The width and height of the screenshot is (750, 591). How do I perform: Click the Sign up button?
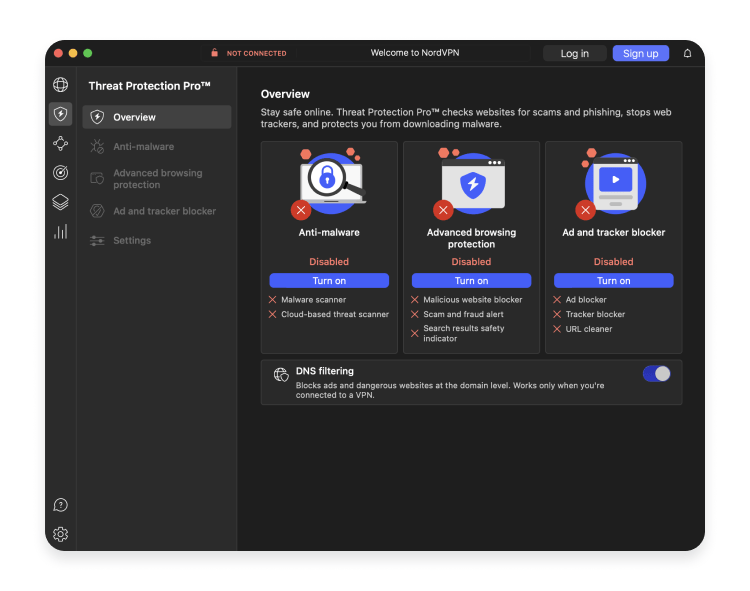(640, 53)
